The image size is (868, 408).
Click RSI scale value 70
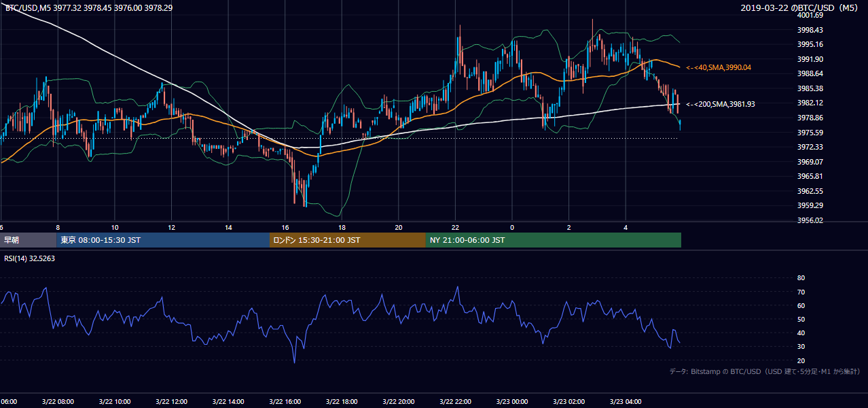pyautogui.click(x=801, y=292)
